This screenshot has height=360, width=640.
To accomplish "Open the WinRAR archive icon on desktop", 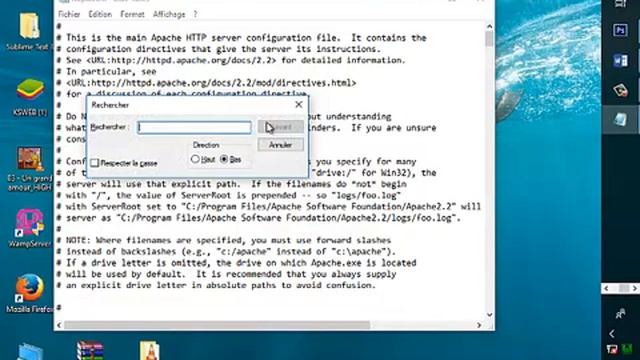I will pos(90,350).
